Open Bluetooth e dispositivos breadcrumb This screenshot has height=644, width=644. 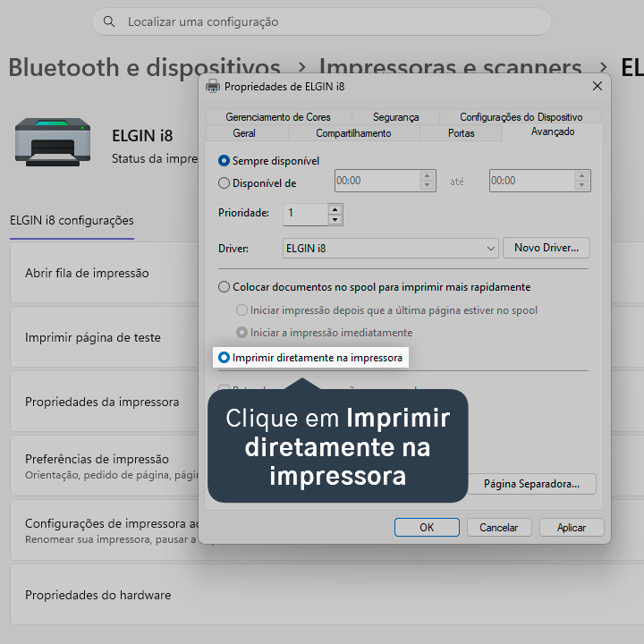tap(145, 67)
